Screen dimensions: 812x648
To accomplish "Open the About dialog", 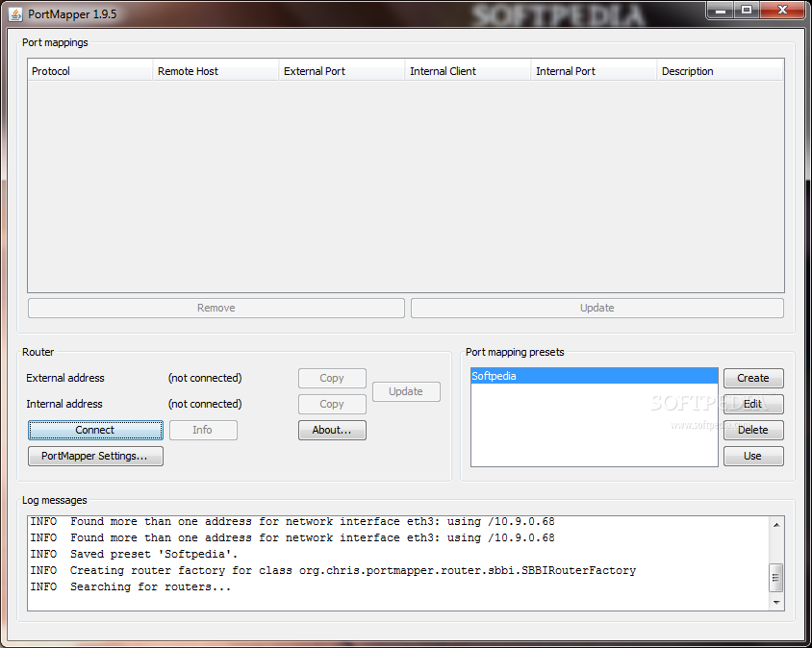I will point(332,430).
